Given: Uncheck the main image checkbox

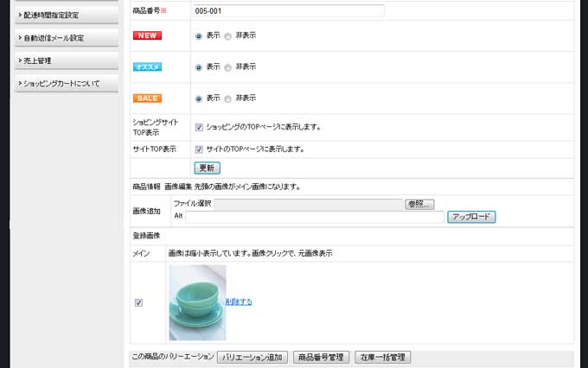Looking at the screenshot, I should click(138, 302).
